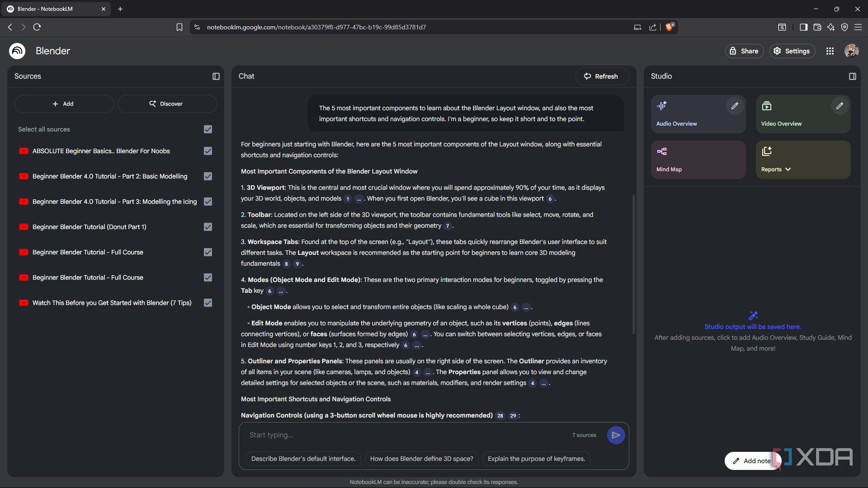Screen dimensions: 868x488
Task: Expand ellipsis after render settings citation
Action: tap(543, 383)
